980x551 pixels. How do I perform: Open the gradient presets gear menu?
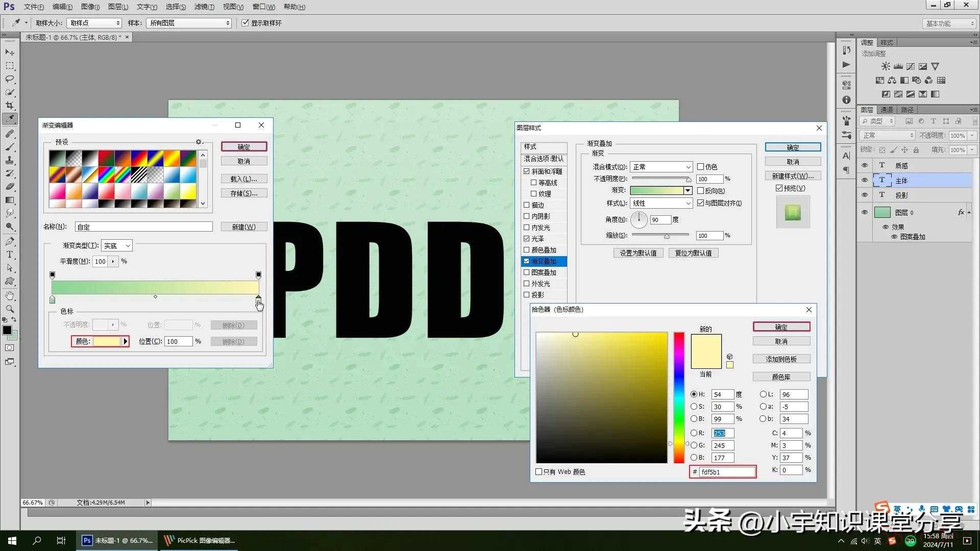(x=199, y=142)
